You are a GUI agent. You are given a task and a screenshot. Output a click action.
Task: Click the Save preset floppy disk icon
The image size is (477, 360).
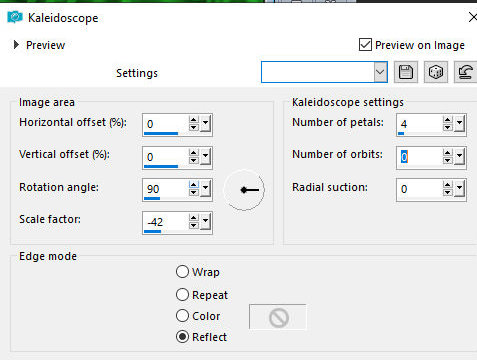406,72
